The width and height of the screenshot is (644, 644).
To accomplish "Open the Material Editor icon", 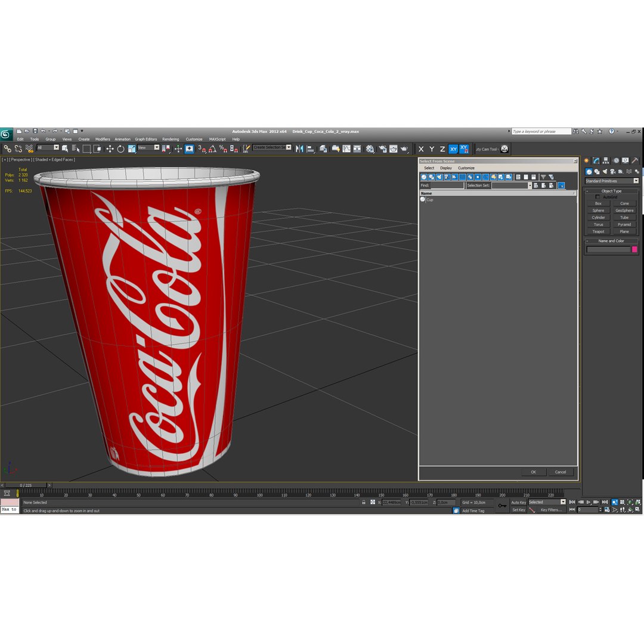I will point(370,148).
